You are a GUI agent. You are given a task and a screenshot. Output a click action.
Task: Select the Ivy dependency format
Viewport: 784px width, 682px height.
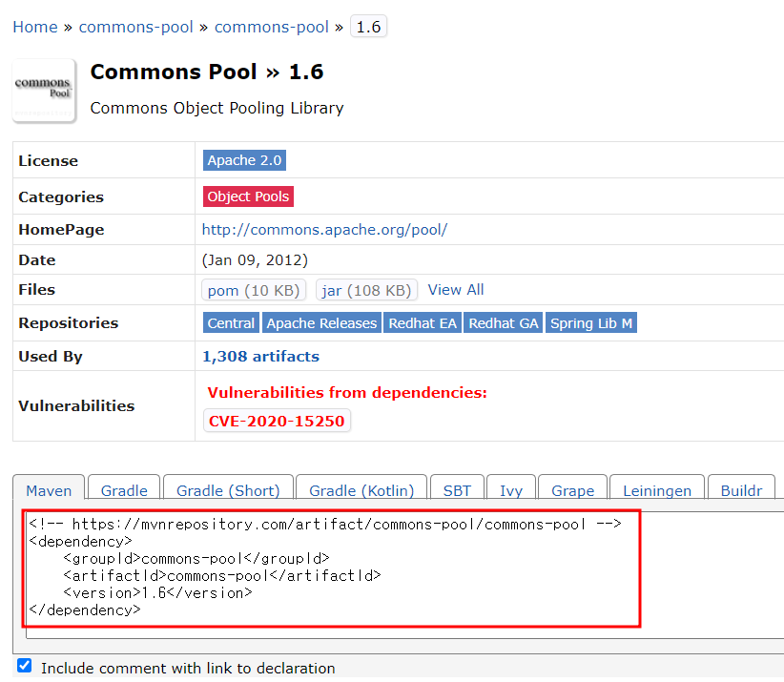pos(511,490)
